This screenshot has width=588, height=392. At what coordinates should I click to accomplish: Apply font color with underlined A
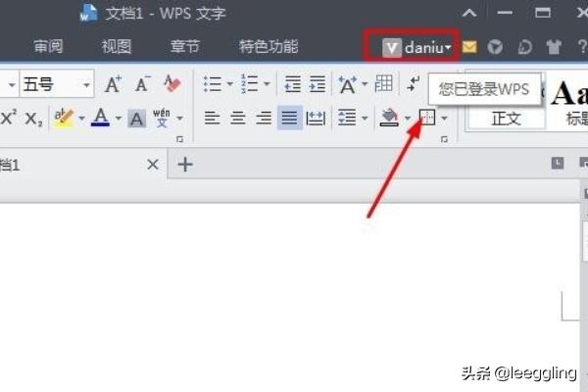pos(101,118)
